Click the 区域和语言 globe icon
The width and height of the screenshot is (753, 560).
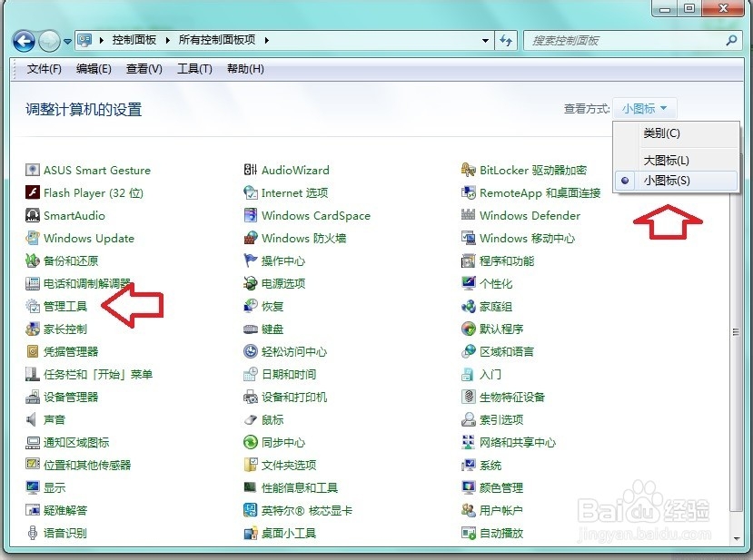(x=468, y=351)
